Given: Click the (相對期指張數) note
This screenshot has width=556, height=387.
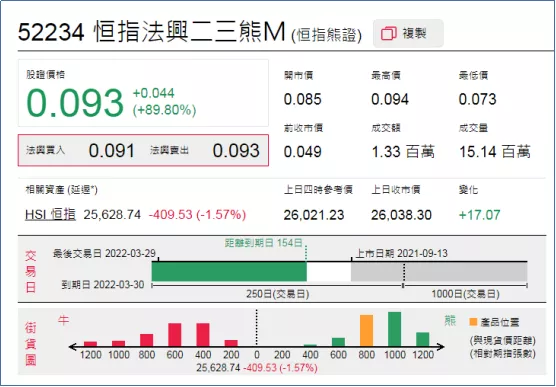Looking at the screenshot, I should click(x=503, y=354).
